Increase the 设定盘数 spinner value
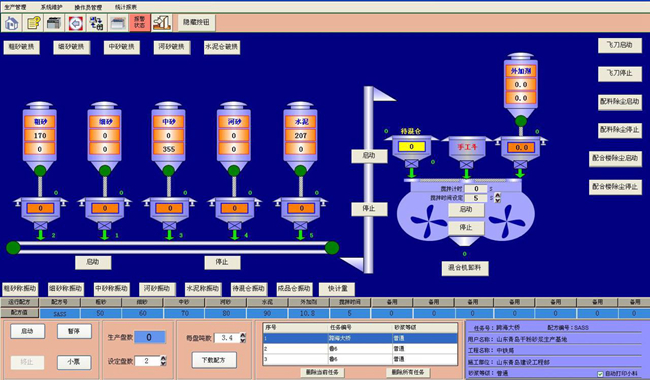The width and height of the screenshot is (650, 380). click(x=163, y=358)
